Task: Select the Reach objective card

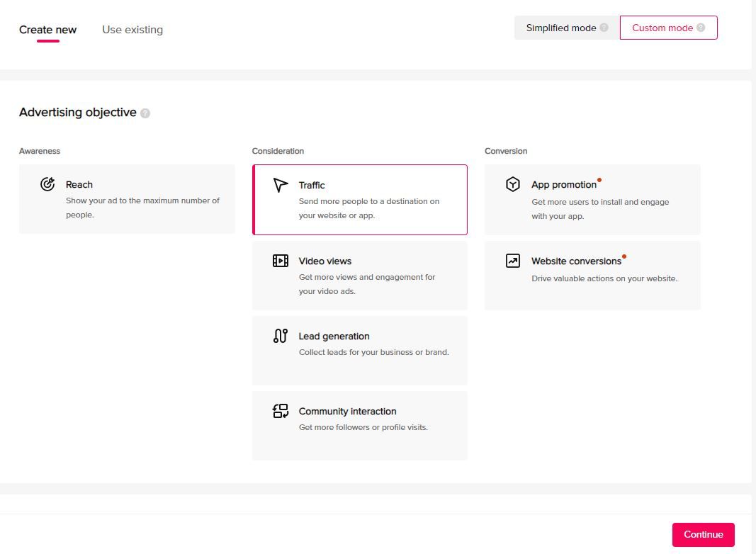Action: point(127,198)
